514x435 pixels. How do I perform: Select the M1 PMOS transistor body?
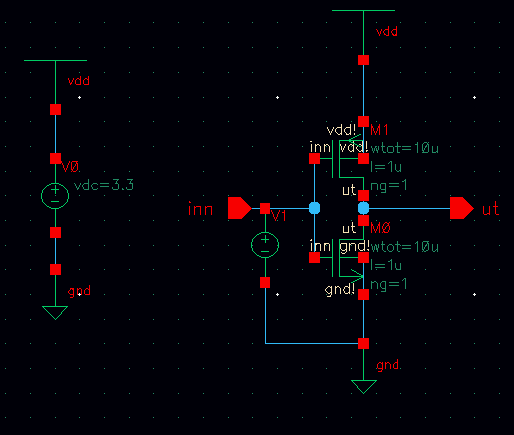pyautogui.click(x=348, y=159)
